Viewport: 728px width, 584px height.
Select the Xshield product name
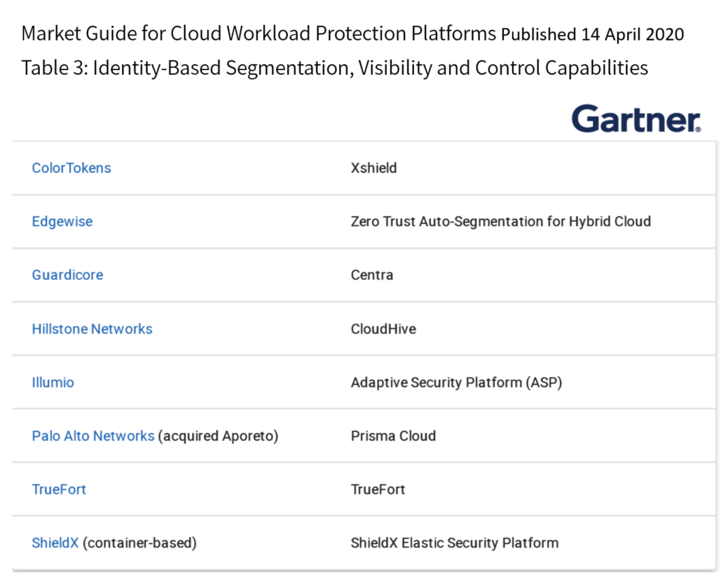(x=373, y=168)
